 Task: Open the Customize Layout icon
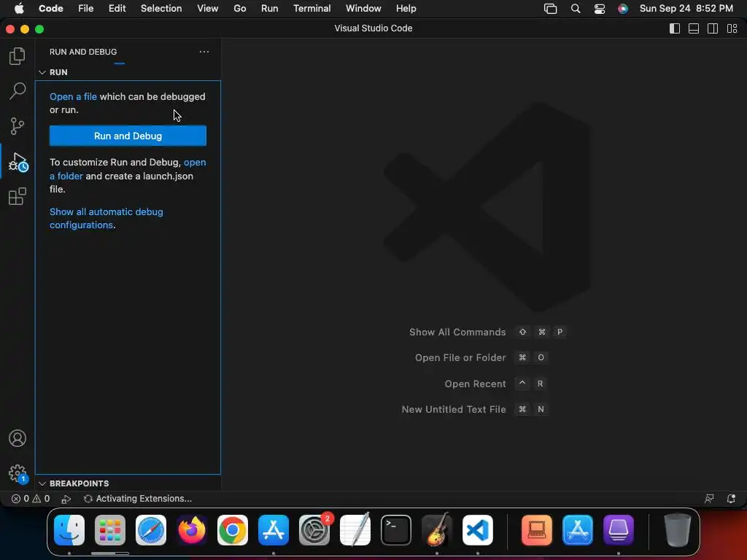tap(732, 28)
